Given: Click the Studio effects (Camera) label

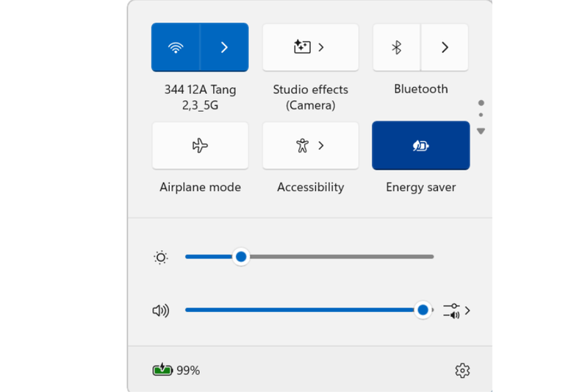Looking at the screenshot, I should (x=310, y=97).
